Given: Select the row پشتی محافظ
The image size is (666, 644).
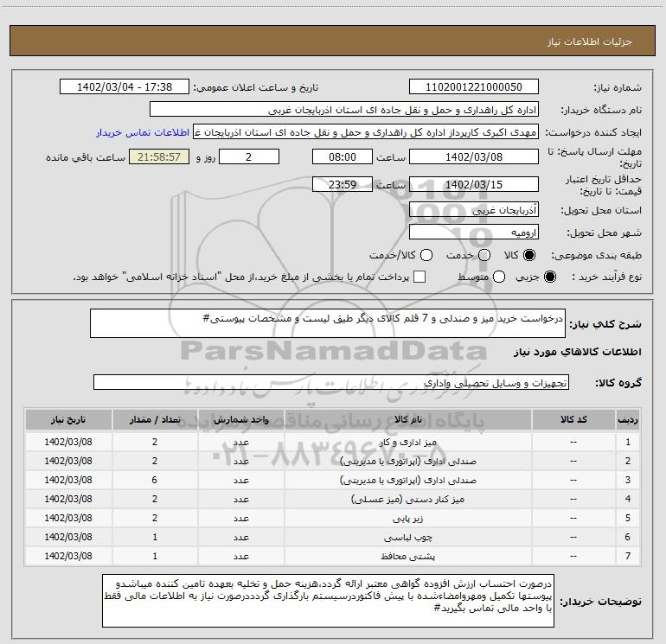Looking at the screenshot, I should (x=332, y=556).
